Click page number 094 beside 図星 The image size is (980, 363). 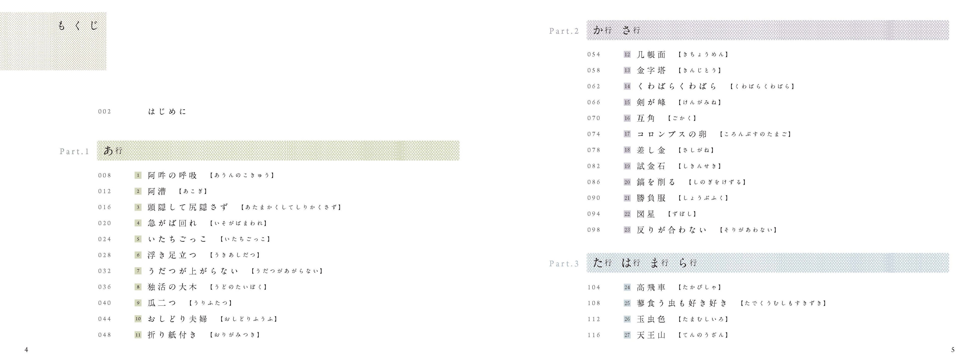(594, 214)
